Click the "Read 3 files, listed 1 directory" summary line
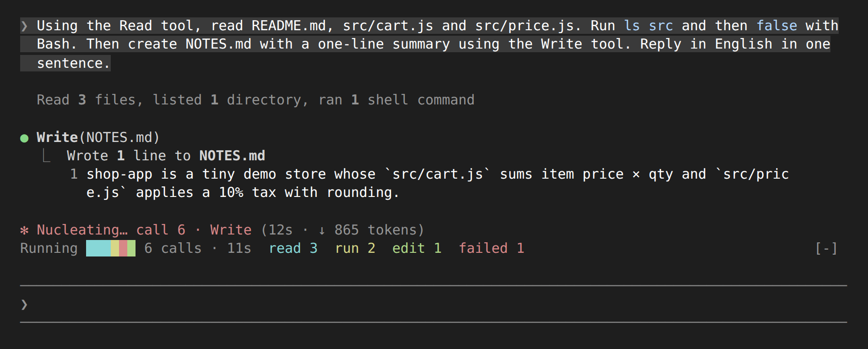 pos(255,100)
